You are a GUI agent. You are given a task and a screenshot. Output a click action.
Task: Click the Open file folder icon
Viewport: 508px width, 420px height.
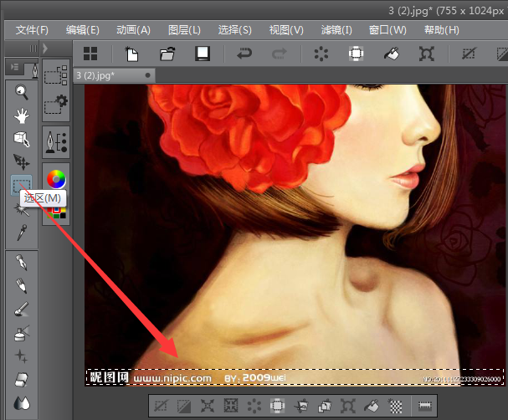167,54
